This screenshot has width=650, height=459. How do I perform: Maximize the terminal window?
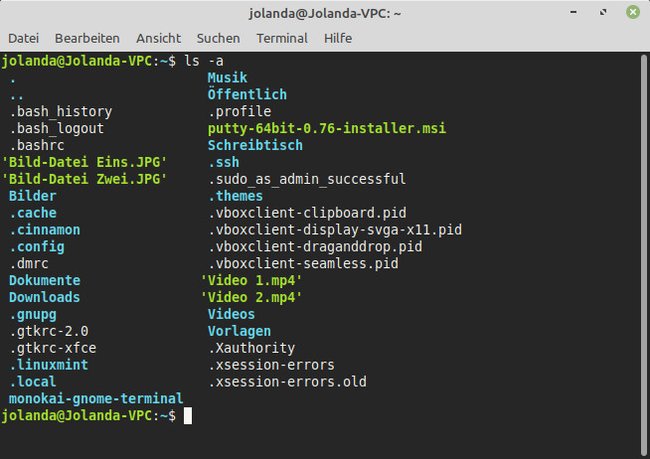(x=603, y=12)
